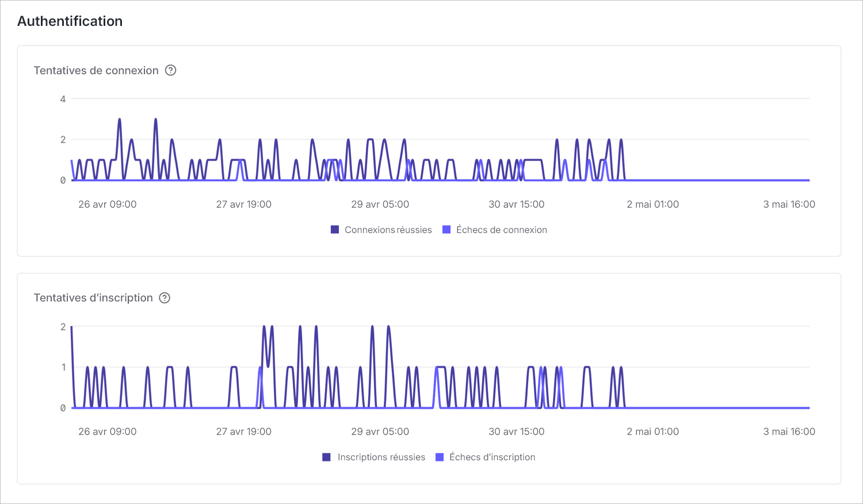Image resolution: width=863 pixels, height=504 pixels.
Task: Click the y-axis value 1 in inscription chart
Action: pyautogui.click(x=63, y=367)
